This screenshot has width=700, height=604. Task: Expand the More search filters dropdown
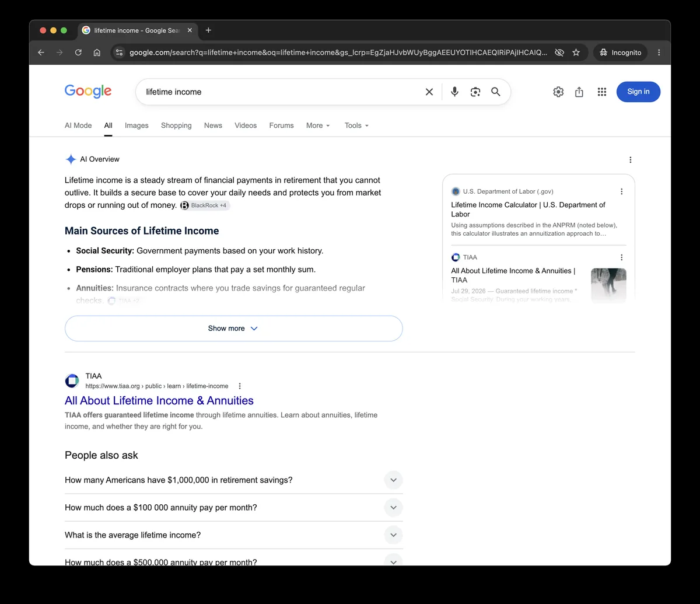pos(318,125)
